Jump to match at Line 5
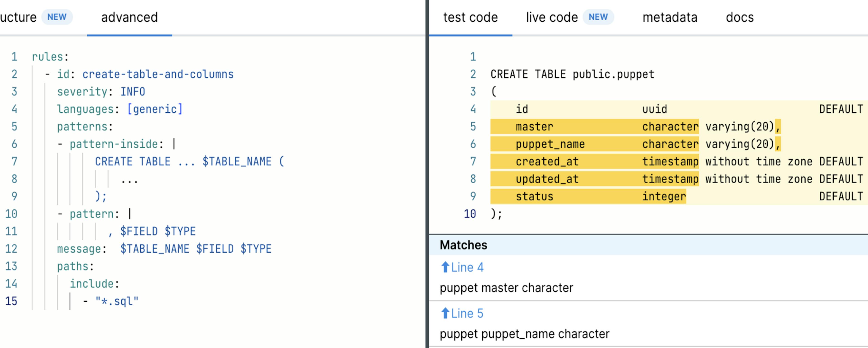The width and height of the screenshot is (868, 348). coord(467,313)
